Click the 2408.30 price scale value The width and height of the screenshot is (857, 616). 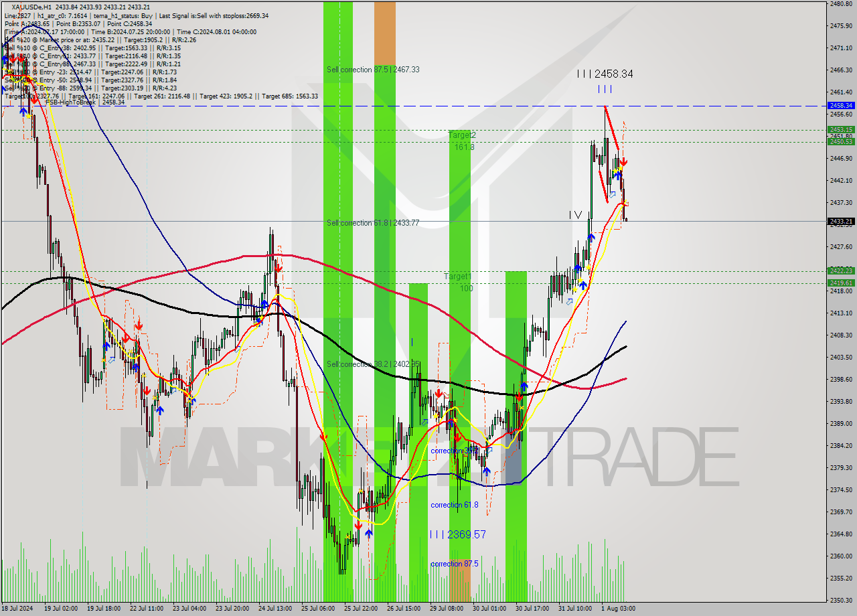click(840, 335)
